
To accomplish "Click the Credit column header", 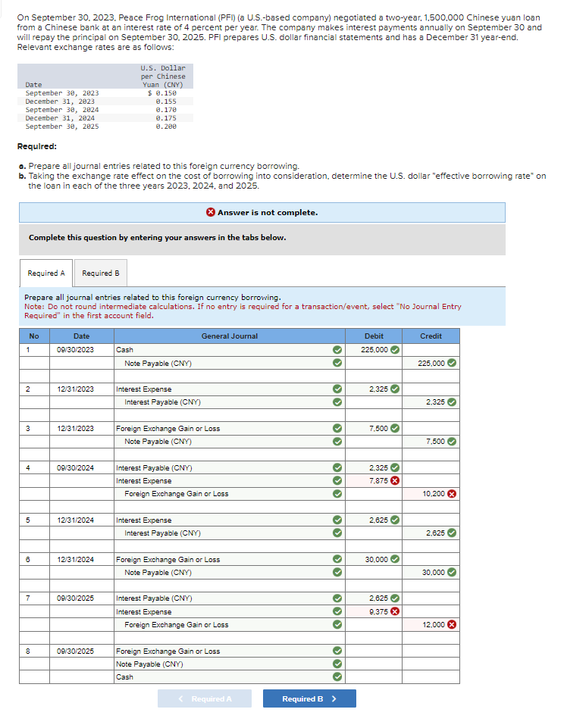I will coord(431,336).
